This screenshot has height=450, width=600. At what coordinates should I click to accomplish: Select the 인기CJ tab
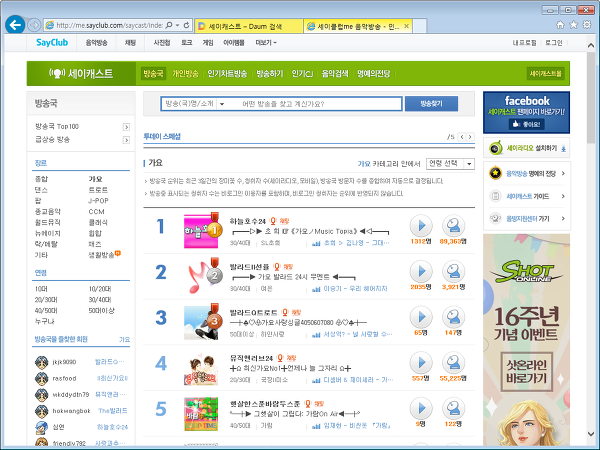(x=302, y=73)
